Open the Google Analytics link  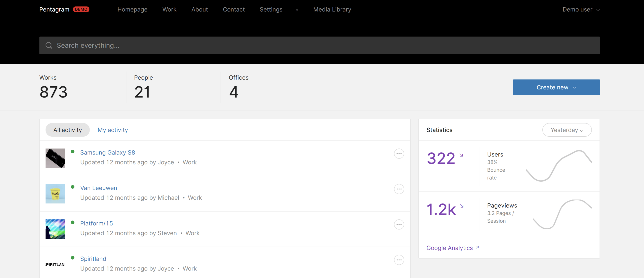pyautogui.click(x=450, y=248)
